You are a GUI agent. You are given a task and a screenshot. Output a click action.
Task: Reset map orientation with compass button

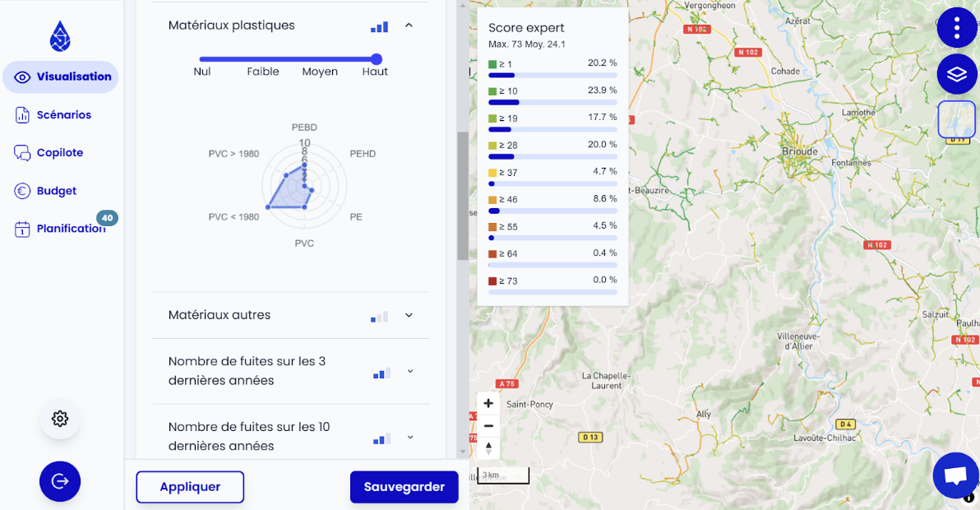click(488, 448)
